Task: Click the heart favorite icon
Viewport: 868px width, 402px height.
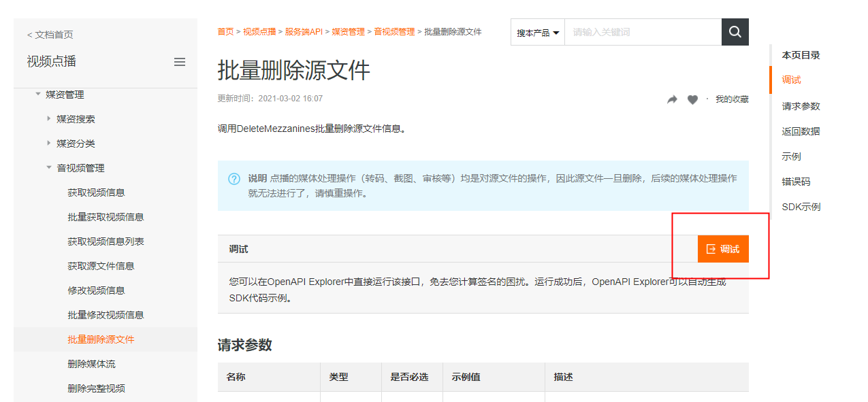Action: [x=692, y=99]
